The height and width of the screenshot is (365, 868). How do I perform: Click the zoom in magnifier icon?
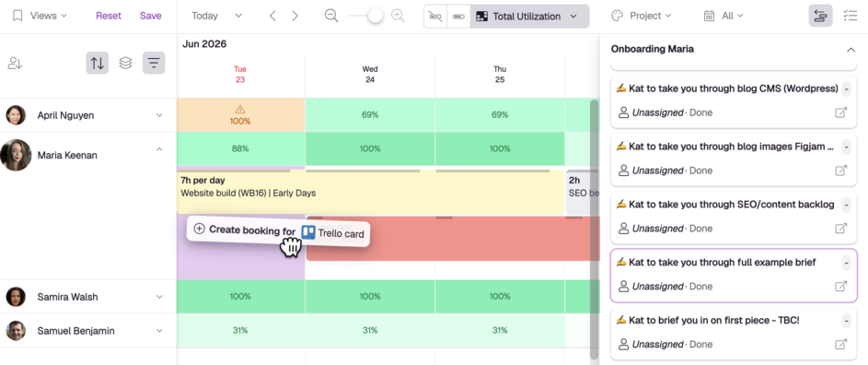tap(398, 16)
